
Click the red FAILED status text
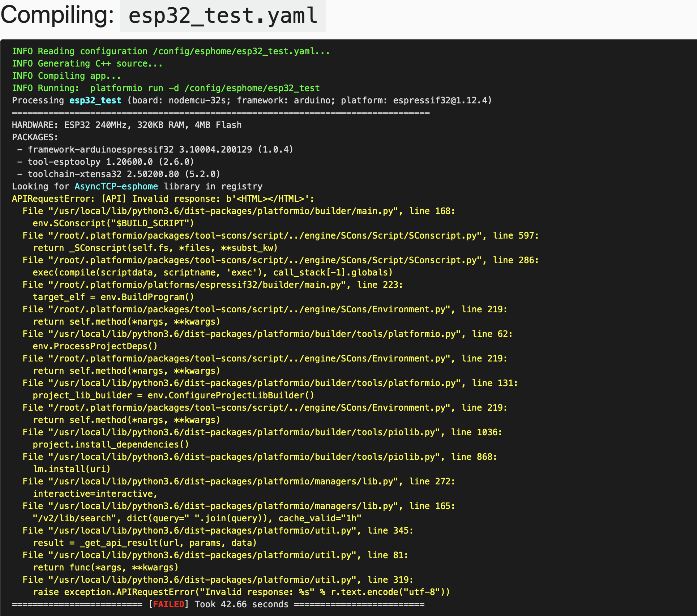pos(168,604)
